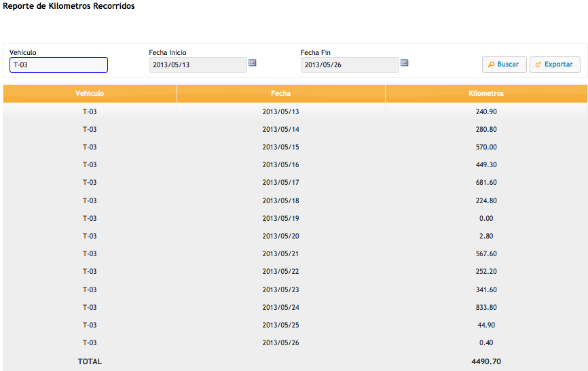588x371 pixels.
Task: Sort by the Vehiculo column header
Action: 90,94
